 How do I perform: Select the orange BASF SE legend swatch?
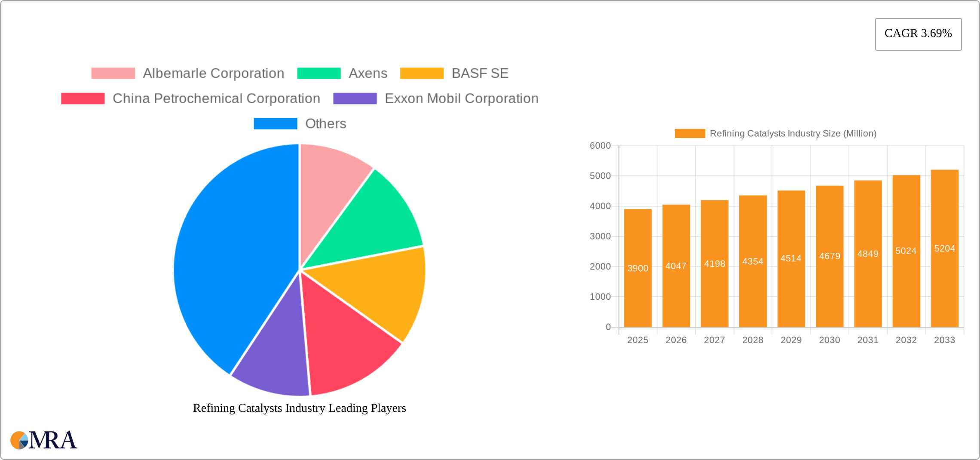pos(422,73)
